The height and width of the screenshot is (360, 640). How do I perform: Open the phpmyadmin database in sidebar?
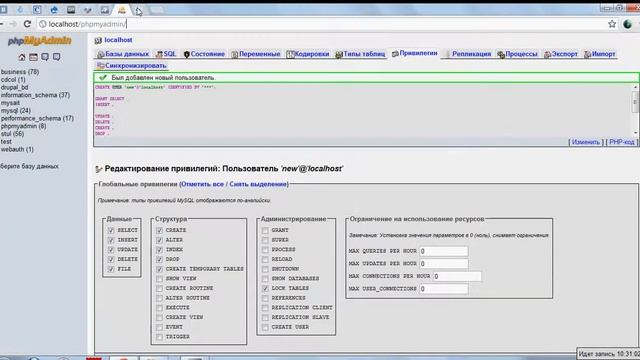[23, 126]
